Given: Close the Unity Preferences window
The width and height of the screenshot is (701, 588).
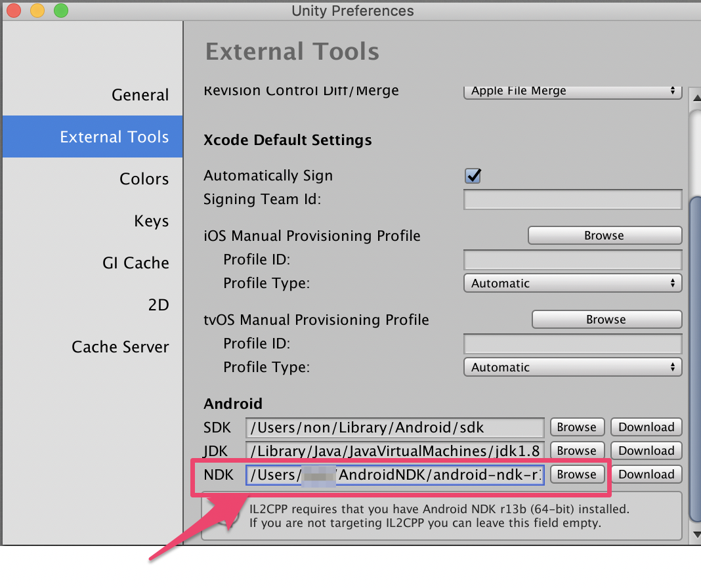Looking at the screenshot, I should pyautogui.click(x=14, y=10).
